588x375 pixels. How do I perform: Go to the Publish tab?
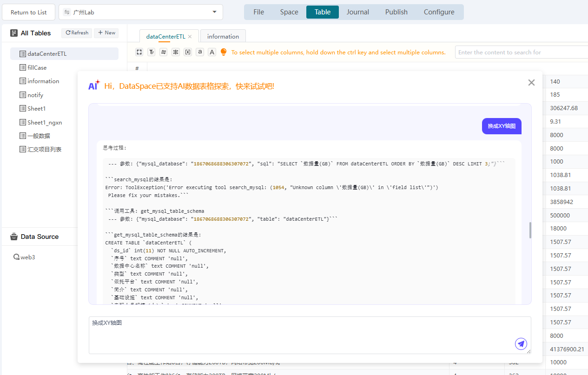click(x=396, y=12)
